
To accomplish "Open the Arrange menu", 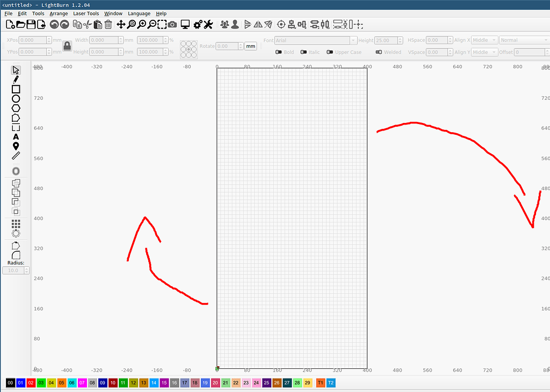I will (58, 13).
